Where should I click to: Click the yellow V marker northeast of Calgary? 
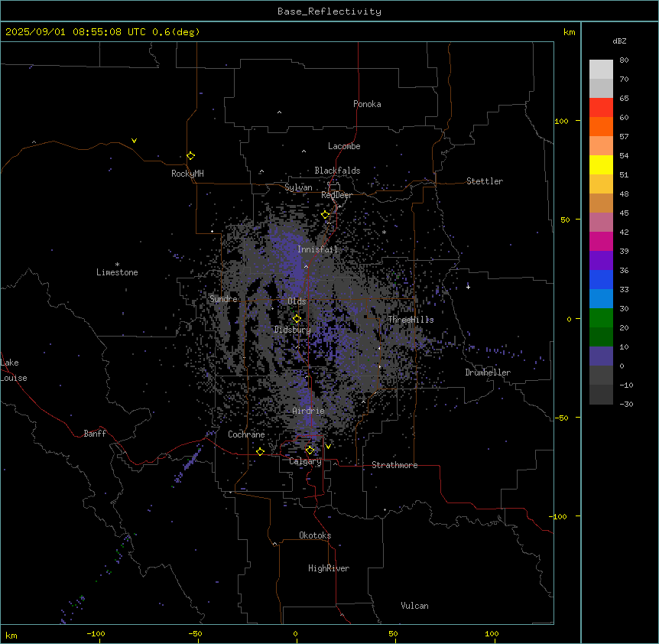[x=328, y=447]
